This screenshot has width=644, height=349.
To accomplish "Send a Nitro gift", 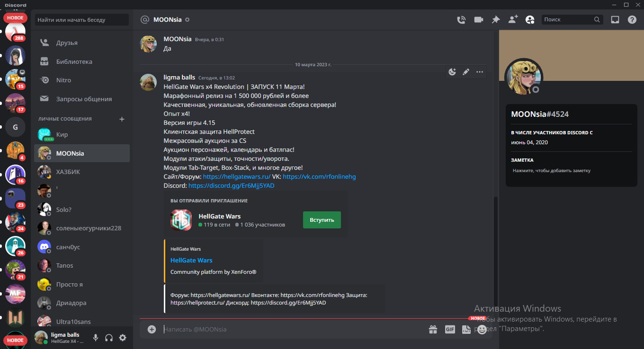I will pos(433,329).
